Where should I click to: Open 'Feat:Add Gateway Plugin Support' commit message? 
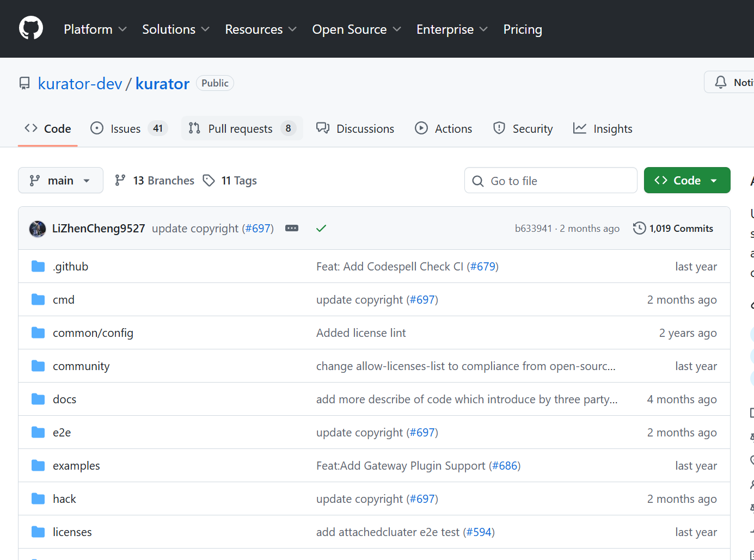click(401, 466)
